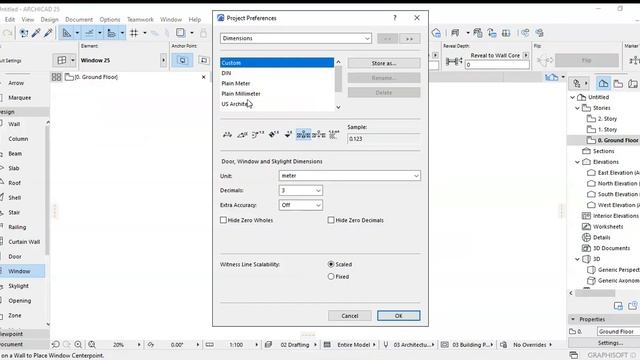Click the reveal depth geometry icon

453,61
